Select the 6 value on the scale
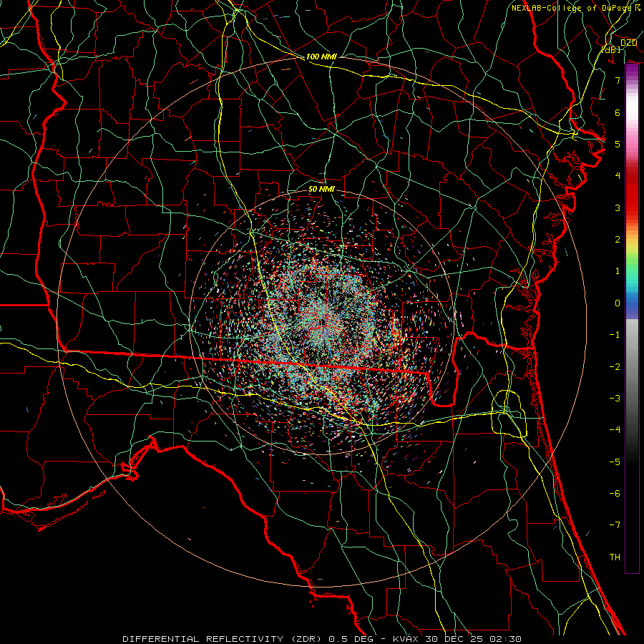 [618, 112]
